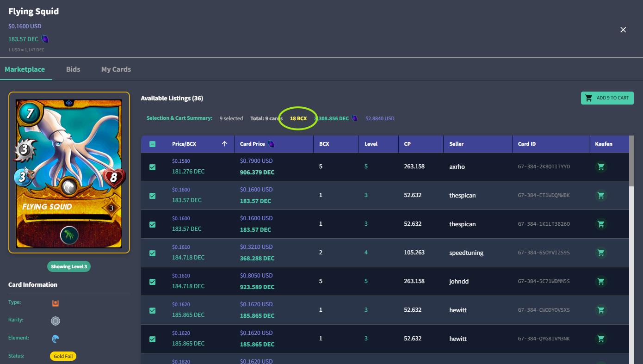Click the card type icon

click(x=56, y=303)
